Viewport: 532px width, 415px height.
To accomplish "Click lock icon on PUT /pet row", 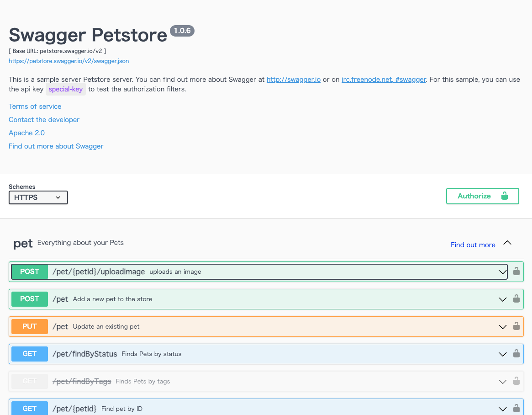I will point(516,326).
